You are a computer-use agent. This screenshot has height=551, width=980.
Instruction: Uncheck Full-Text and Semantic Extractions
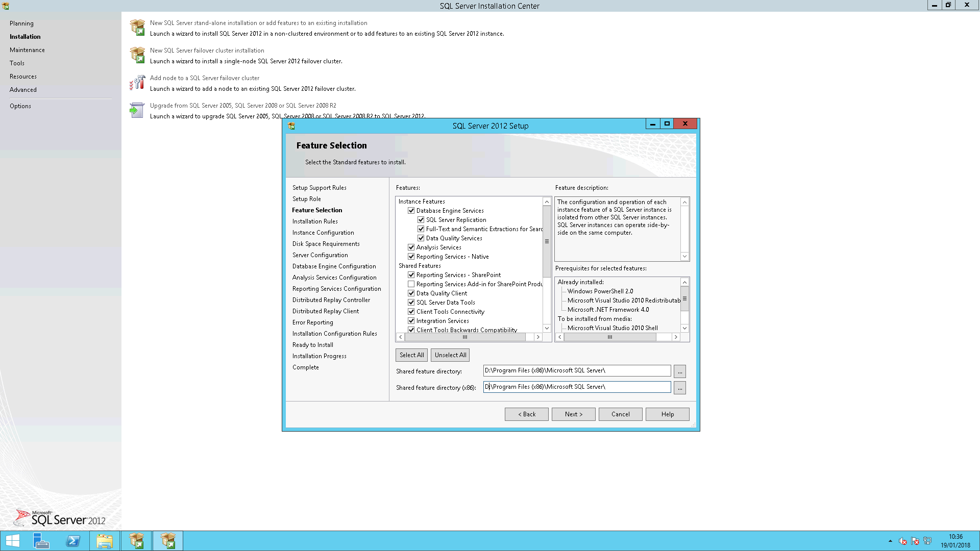[x=421, y=229]
